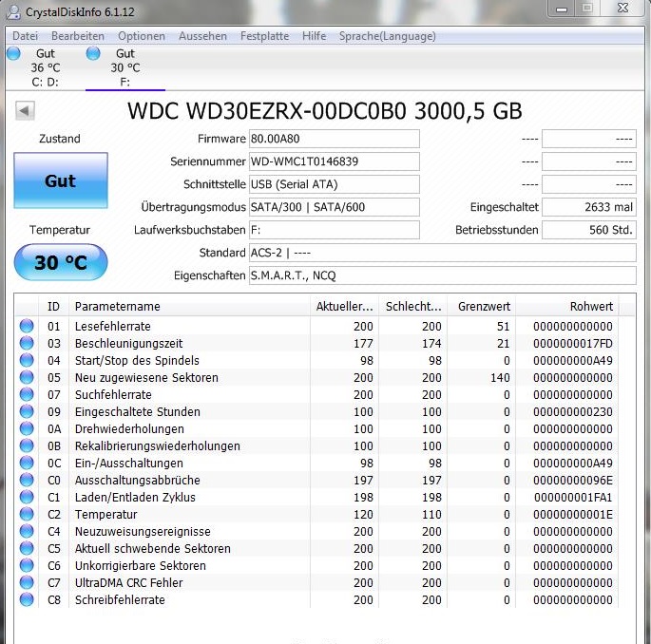The image size is (651, 644).
Task: Click raw value 000000000230
Action: pos(573,412)
